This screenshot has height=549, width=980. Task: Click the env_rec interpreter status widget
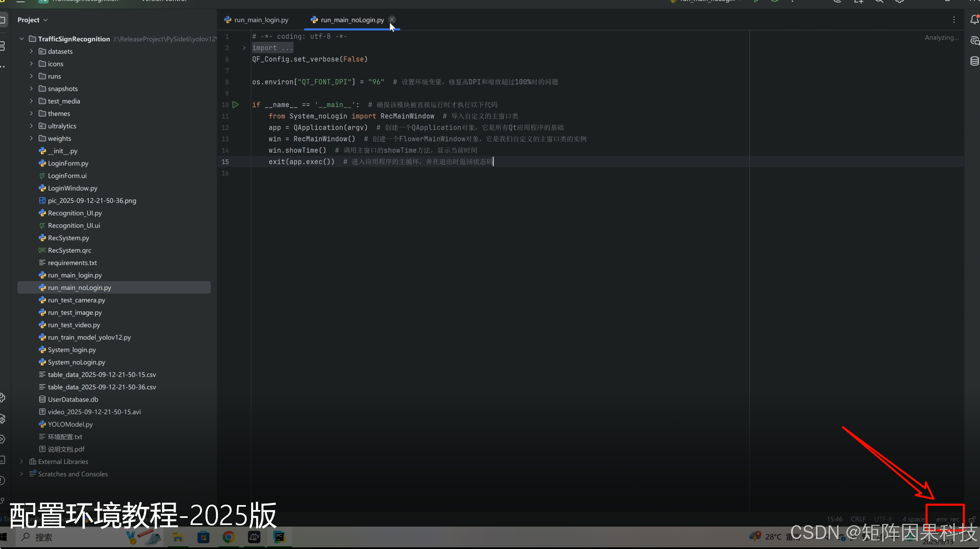coord(947,519)
